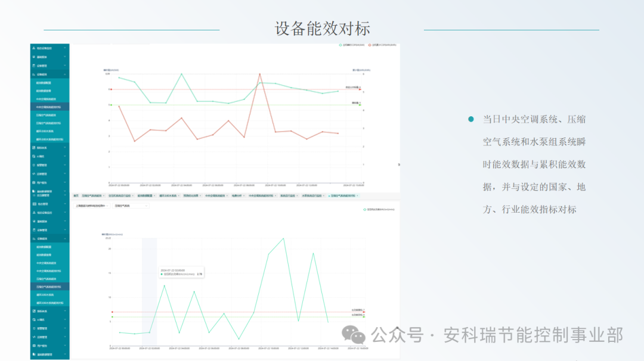The width and height of the screenshot is (644, 361).
Task: Click 设备能效 icon in the upper screenshot's sidebar
Action: tap(33, 74)
